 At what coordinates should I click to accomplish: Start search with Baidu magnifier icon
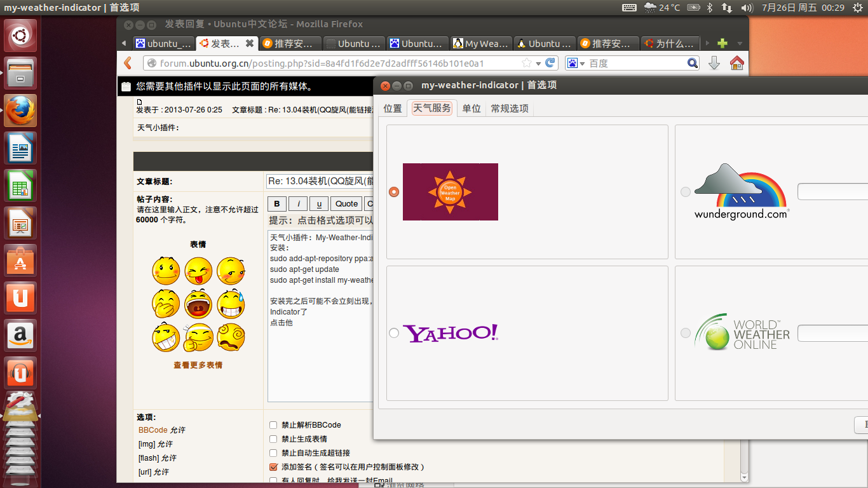693,63
